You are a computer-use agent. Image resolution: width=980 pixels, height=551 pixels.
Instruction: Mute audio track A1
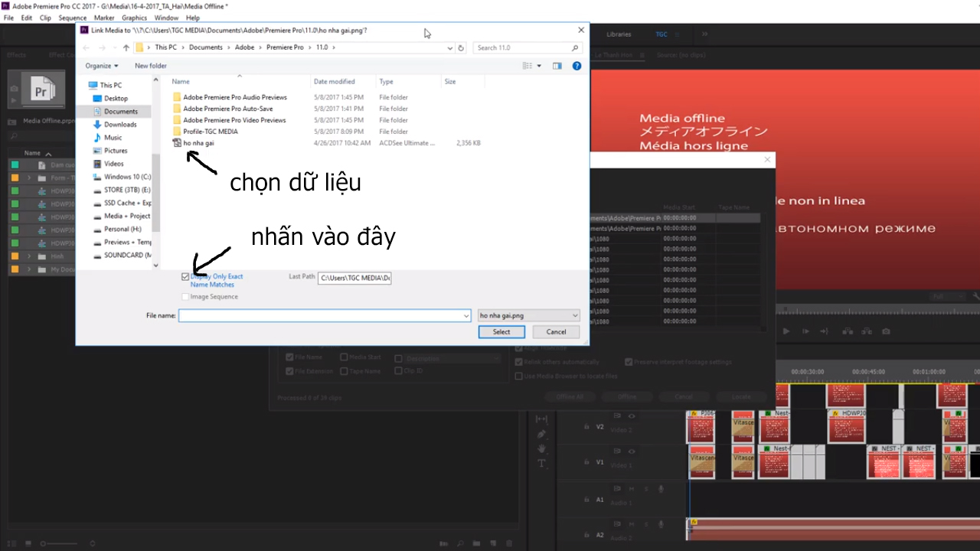[632, 489]
